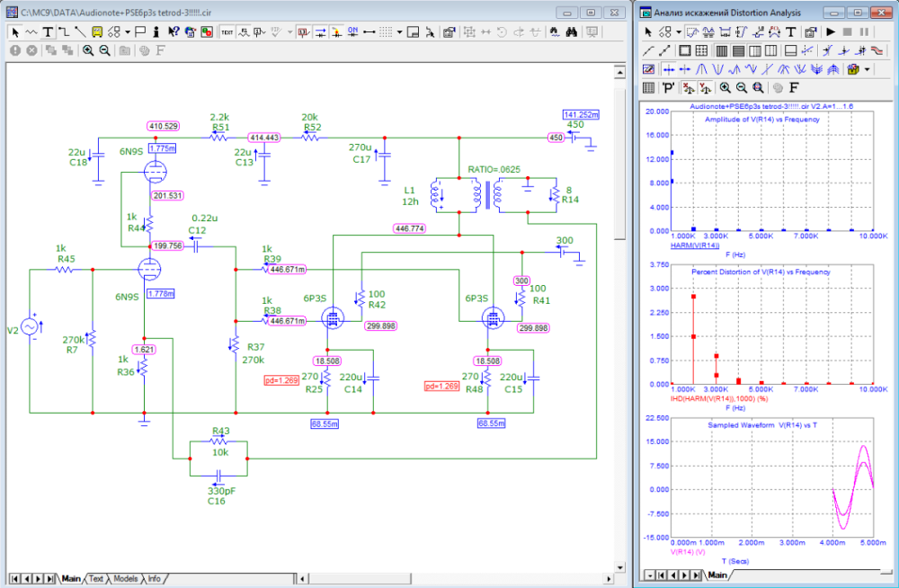Screen dimensions: 899x588
Task: Select Text tool in Distortion Analysis toolbar
Action: click(791, 31)
